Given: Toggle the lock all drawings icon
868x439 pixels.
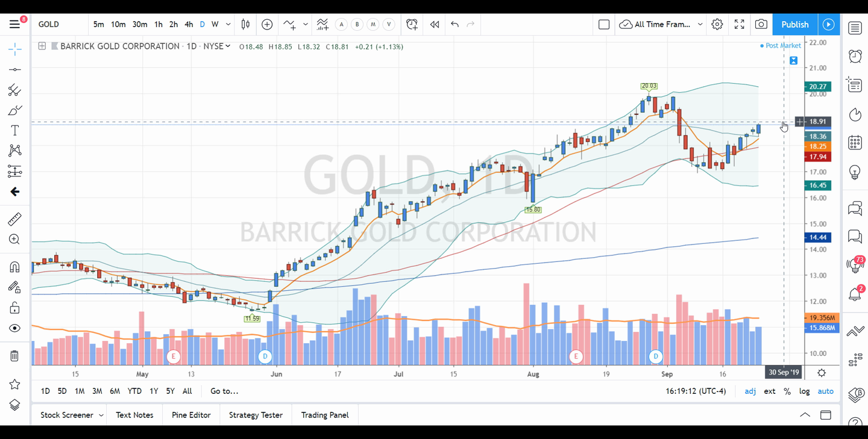Looking at the screenshot, I should [15, 308].
